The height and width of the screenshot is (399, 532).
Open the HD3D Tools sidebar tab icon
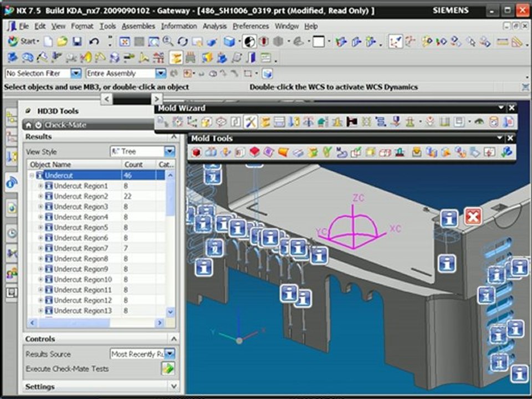click(x=11, y=182)
